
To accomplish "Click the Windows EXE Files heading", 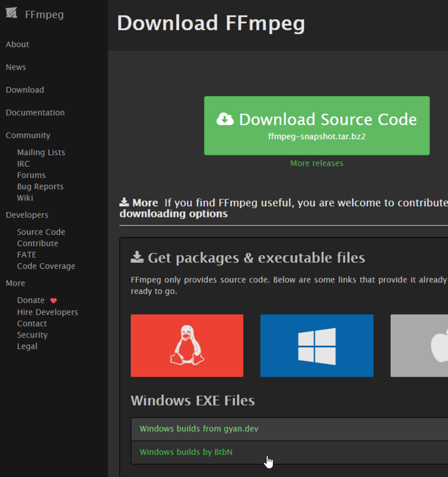I will click(193, 400).
